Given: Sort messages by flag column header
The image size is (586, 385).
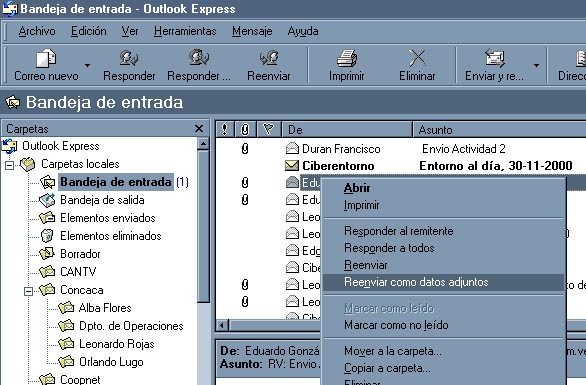Looking at the screenshot, I should (x=268, y=129).
